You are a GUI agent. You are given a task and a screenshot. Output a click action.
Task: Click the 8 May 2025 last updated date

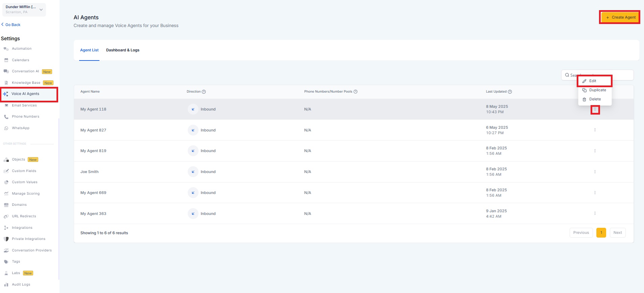[497, 106]
